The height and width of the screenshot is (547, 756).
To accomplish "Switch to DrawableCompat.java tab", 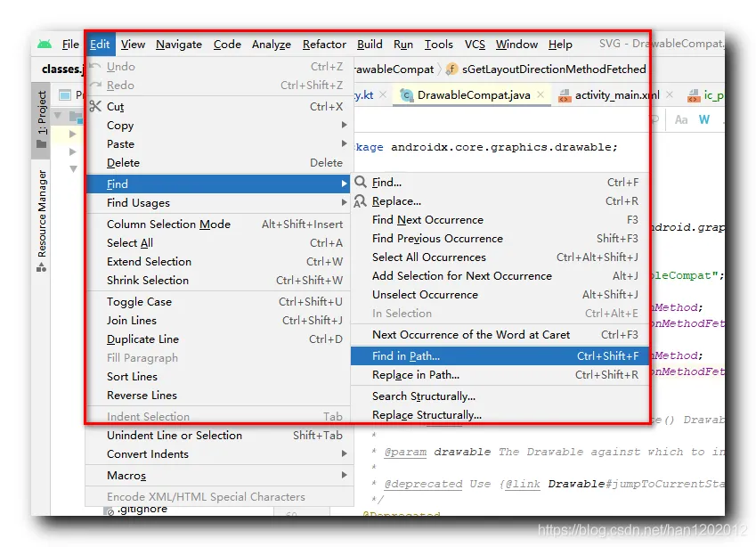I will 474,95.
